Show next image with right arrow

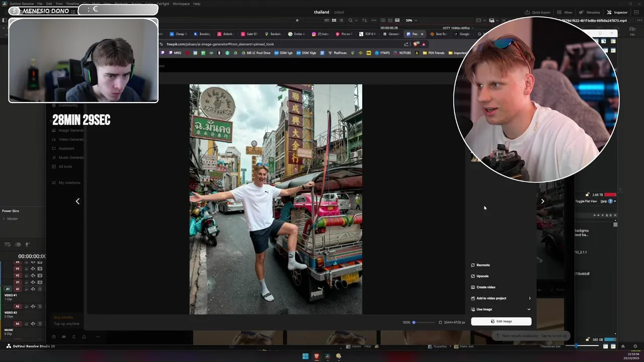(x=542, y=201)
